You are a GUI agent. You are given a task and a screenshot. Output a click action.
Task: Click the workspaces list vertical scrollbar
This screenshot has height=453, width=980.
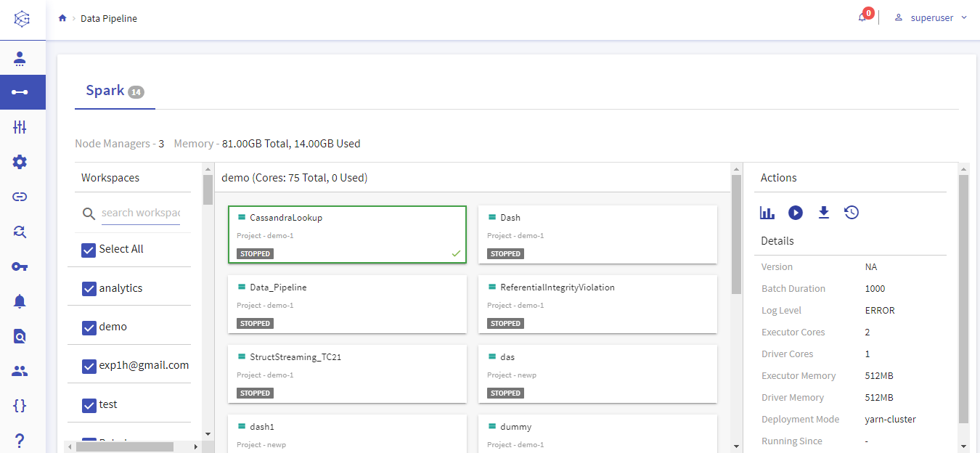pos(208,190)
